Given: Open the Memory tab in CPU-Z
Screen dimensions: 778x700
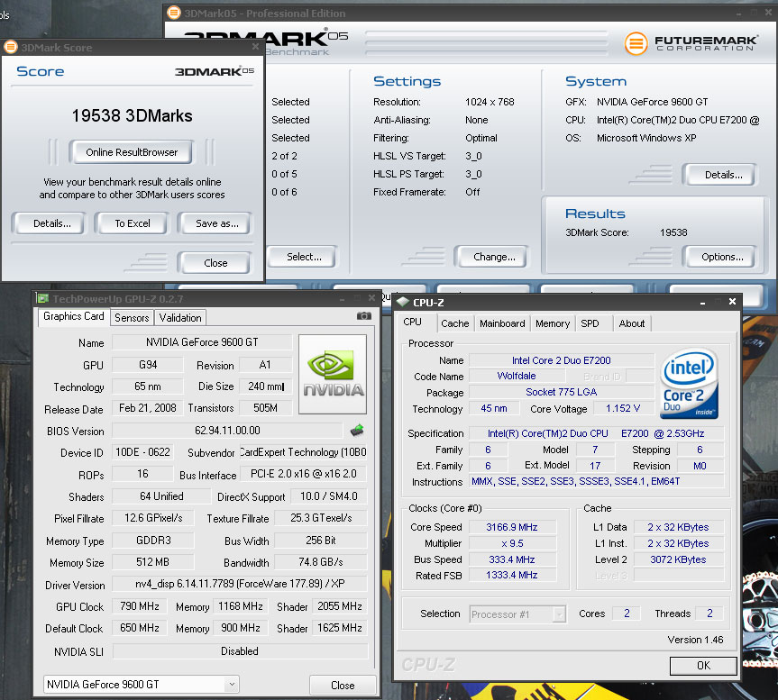Looking at the screenshot, I should point(553,323).
